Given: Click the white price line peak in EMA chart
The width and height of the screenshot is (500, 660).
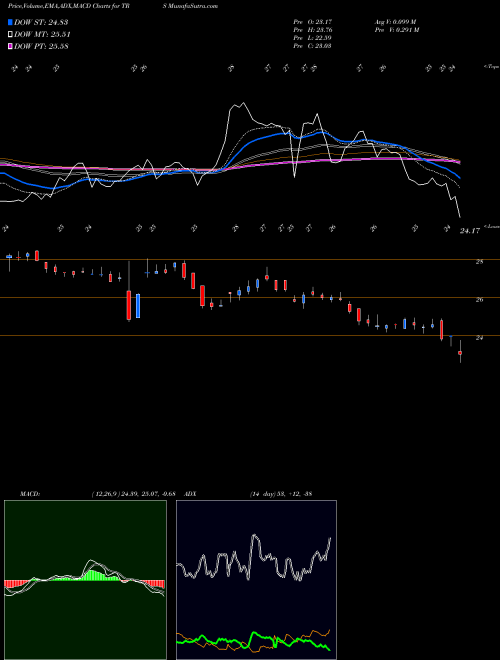Looking at the screenshot, I should tap(242, 104).
